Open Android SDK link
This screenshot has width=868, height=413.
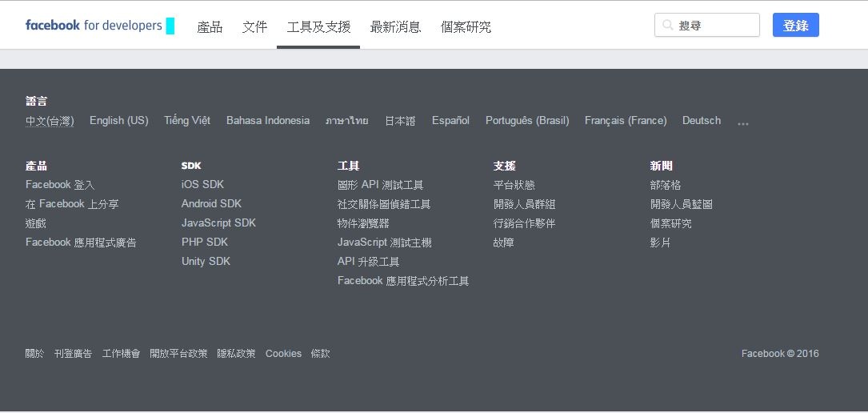click(x=211, y=204)
